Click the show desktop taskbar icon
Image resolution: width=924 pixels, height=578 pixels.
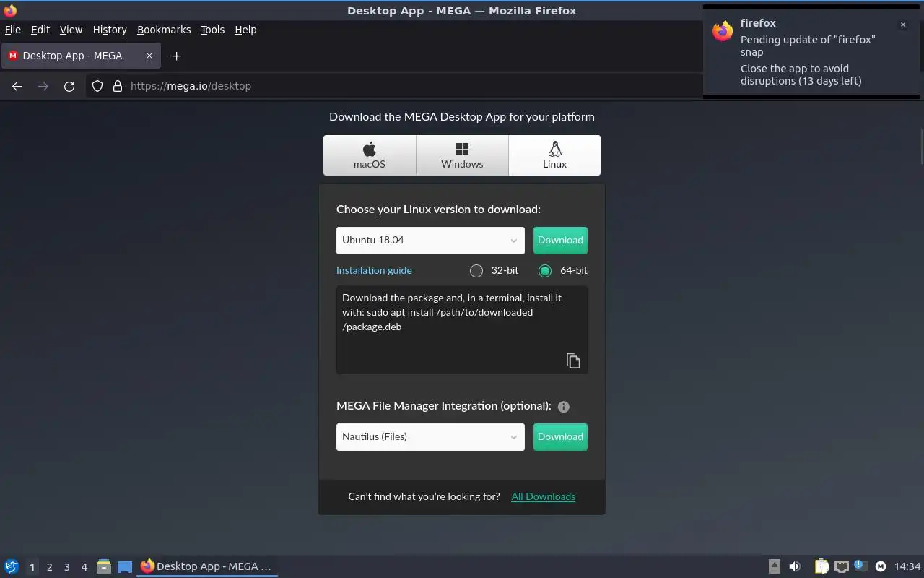coord(125,566)
